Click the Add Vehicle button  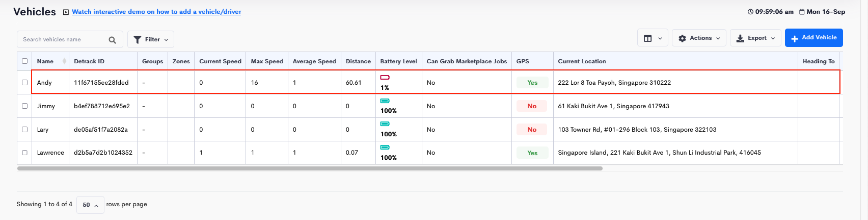pos(814,38)
